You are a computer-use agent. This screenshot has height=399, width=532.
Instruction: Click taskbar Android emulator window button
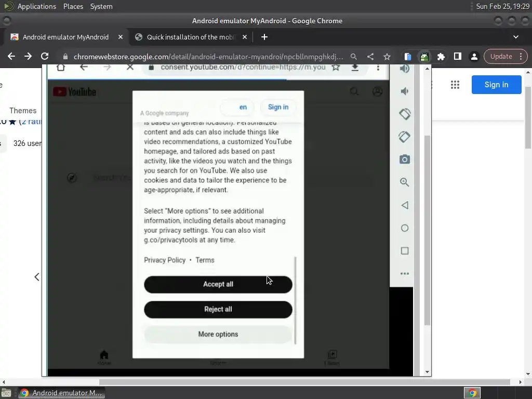pos(62,393)
